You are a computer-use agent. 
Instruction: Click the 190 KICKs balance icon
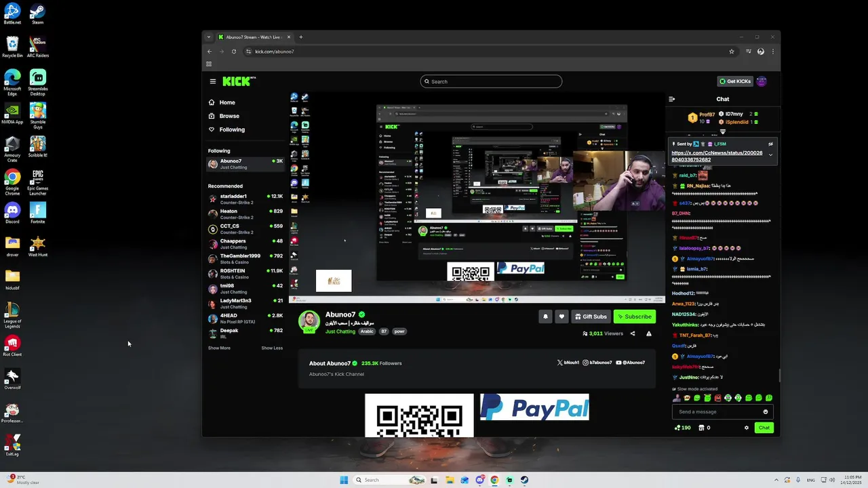click(682, 428)
